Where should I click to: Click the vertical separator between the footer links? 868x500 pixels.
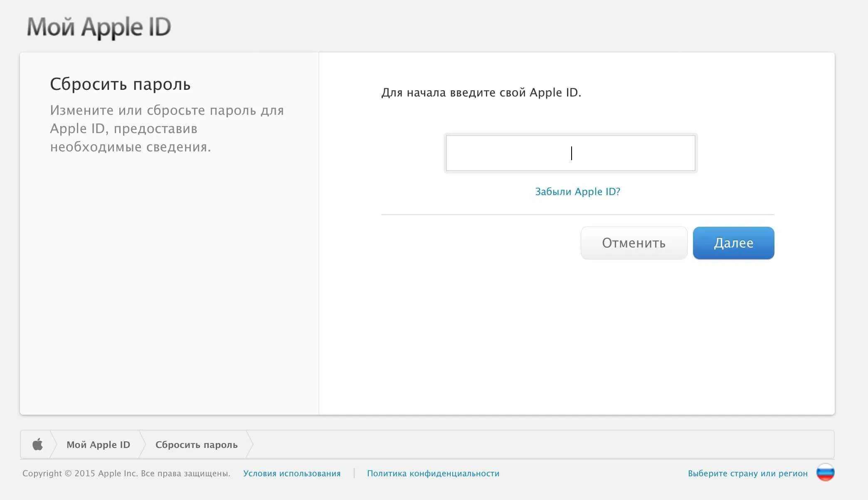click(x=354, y=473)
